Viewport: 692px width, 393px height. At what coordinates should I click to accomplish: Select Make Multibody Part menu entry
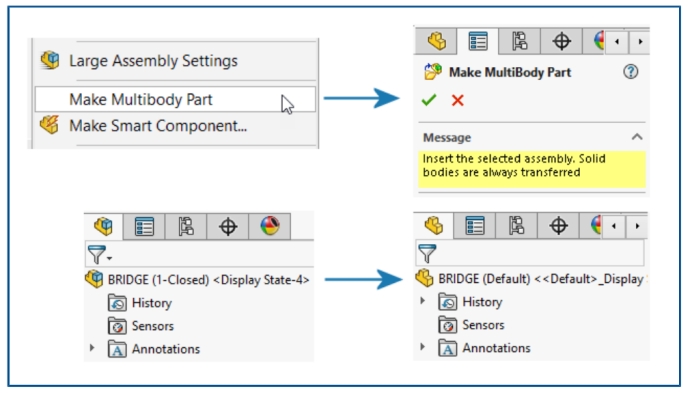[x=175, y=99]
